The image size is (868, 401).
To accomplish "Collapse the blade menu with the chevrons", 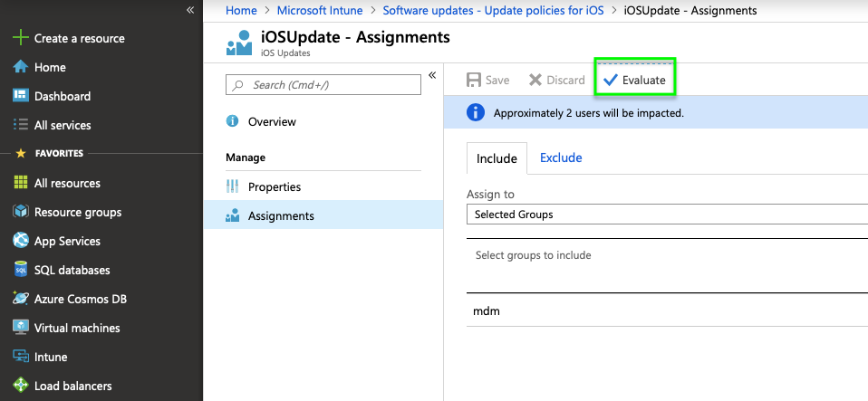I will 432,75.
